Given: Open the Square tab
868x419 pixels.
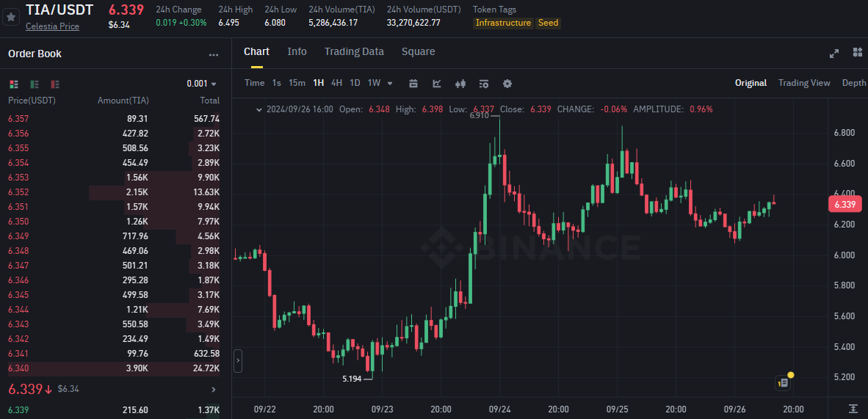Looking at the screenshot, I should pyautogui.click(x=418, y=51).
